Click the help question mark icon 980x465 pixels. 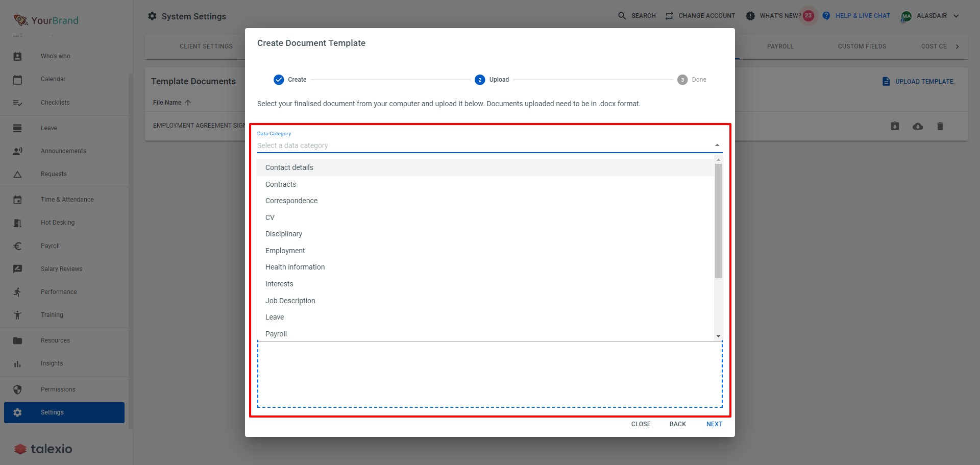[826, 16]
